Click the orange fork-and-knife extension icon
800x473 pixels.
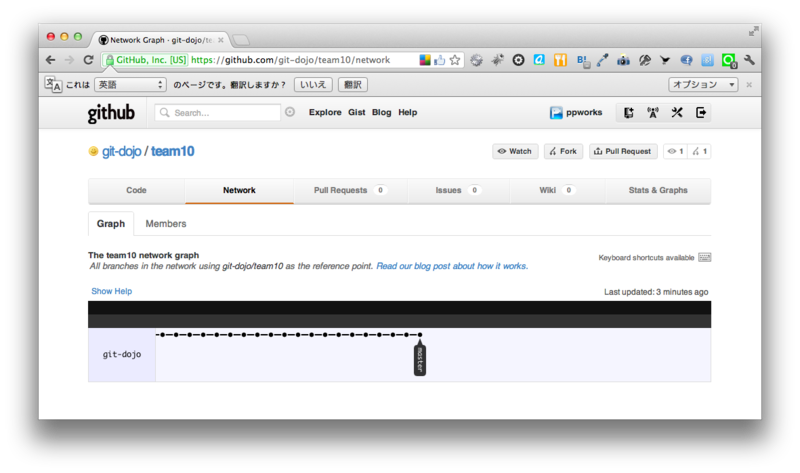click(560, 60)
